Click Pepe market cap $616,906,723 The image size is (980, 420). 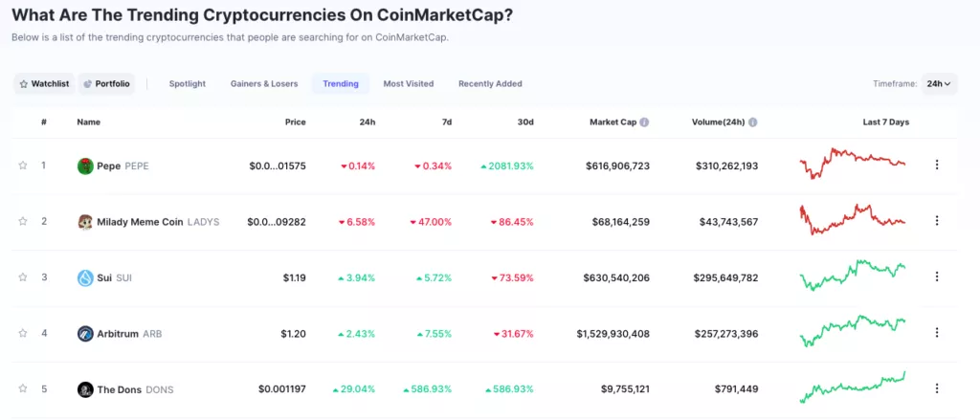coord(617,166)
